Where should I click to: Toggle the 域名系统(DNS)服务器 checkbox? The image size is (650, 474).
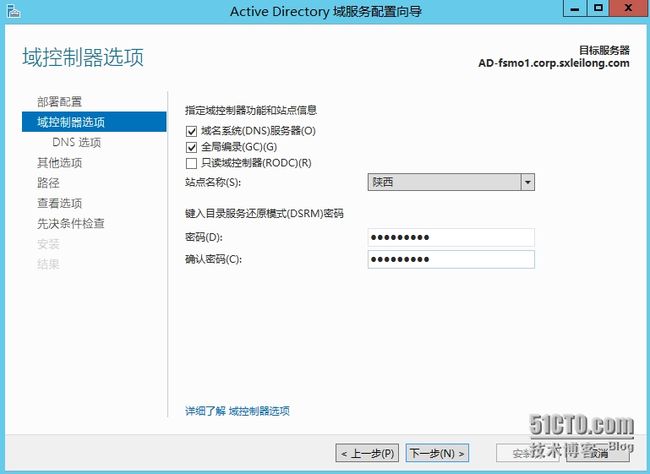coord(191,131)
